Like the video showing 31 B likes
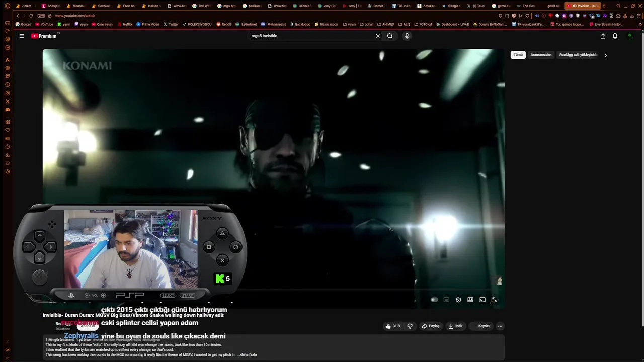Viewport: 644px width, 362px height. pyautogui.click(x=392, y=326)
